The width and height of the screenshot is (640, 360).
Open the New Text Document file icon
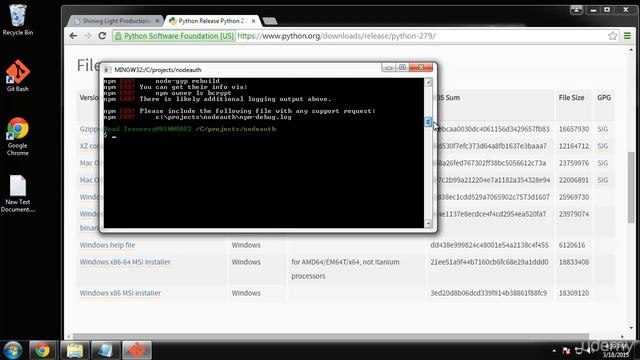[18, 194]
